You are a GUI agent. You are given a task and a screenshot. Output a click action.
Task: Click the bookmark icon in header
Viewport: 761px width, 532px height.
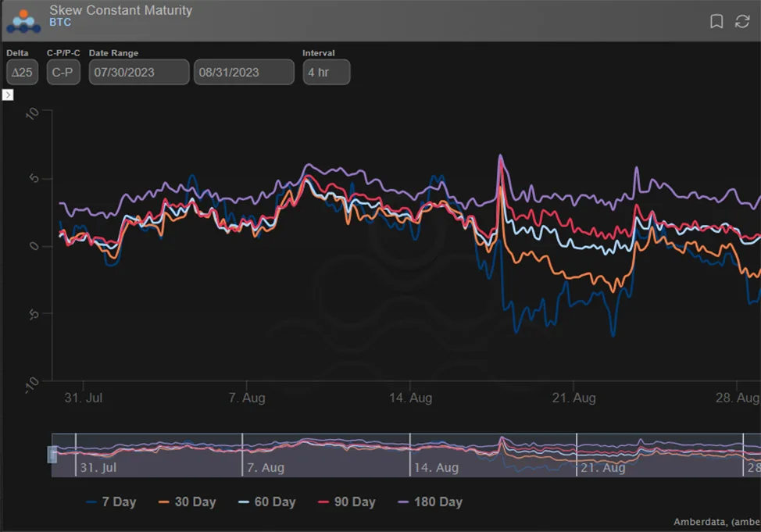coord(716,21)
